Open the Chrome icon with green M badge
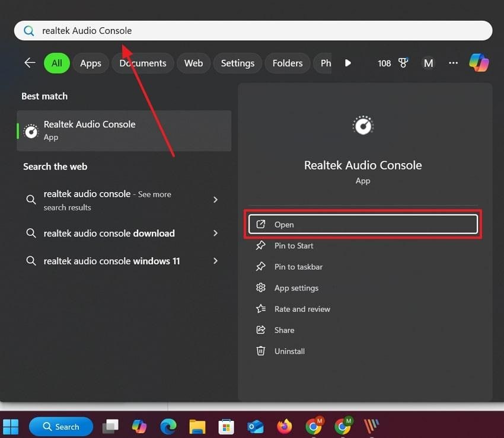Viewport: 504px width, 438px height. tap(343, 426)
